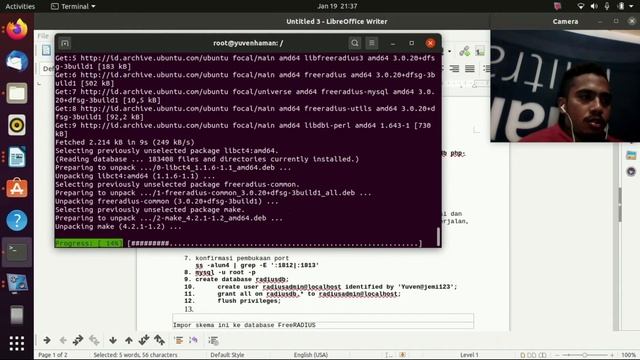The height and width of the screenshot is (360, 640).
Task: Open Navigator in Writer sidebar
Action: (631, 171)
